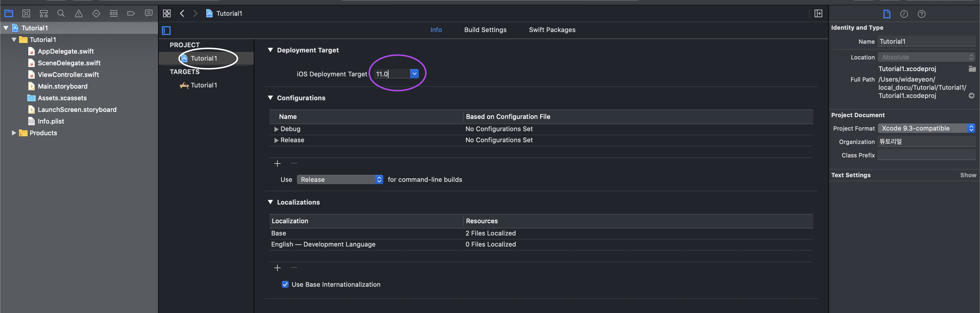Go forward in editor history
This screenshot has width=980, height=313.
[195, 14]
